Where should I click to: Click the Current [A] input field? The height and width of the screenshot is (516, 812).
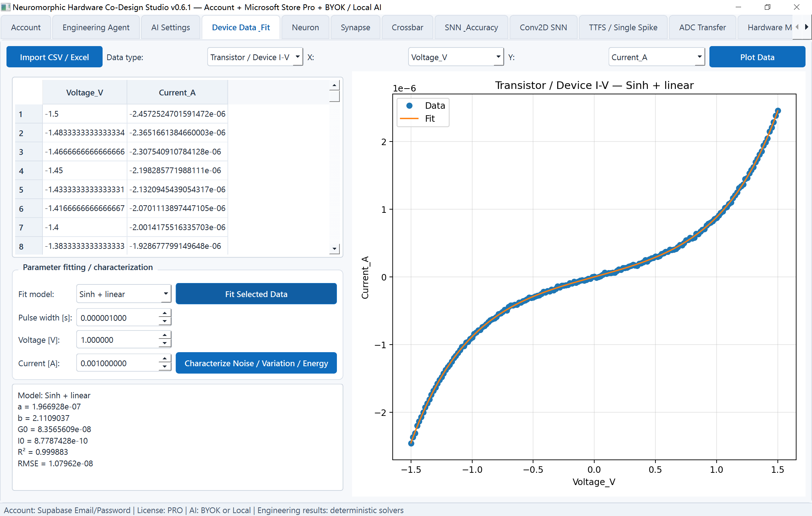(118, 363)
